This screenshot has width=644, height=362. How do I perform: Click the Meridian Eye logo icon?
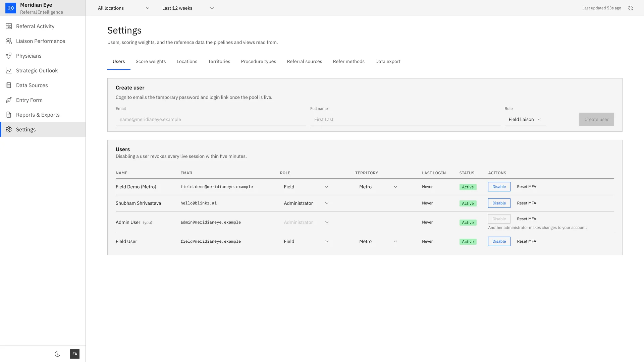tap(11, 8)
